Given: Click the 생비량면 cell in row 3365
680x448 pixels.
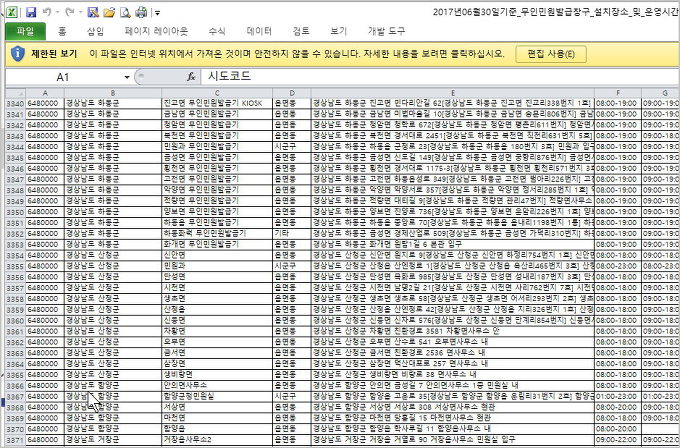Looking at the screenshot, I should tap(217, 374).
